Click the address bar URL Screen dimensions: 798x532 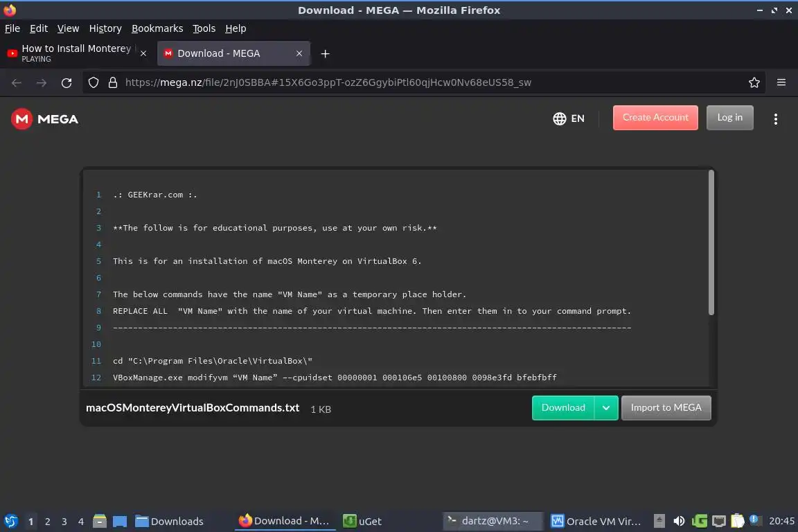pyautogui.click(x=328, y=82)
